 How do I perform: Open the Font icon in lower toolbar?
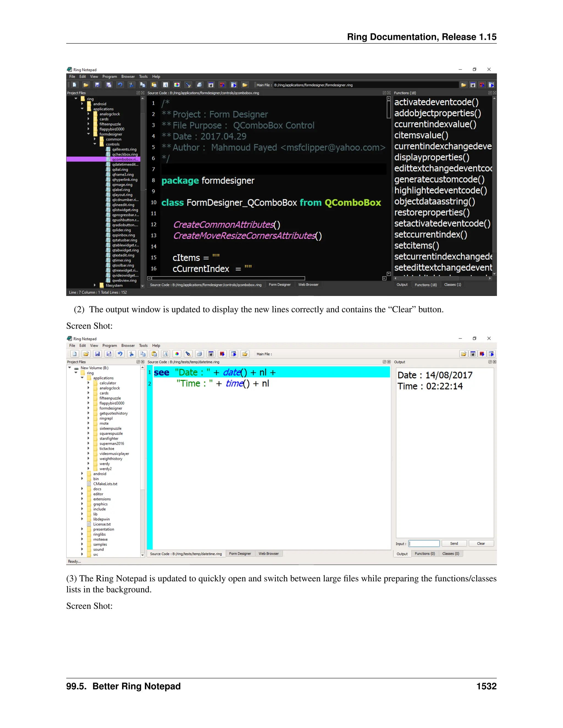(x=166, y=354)
